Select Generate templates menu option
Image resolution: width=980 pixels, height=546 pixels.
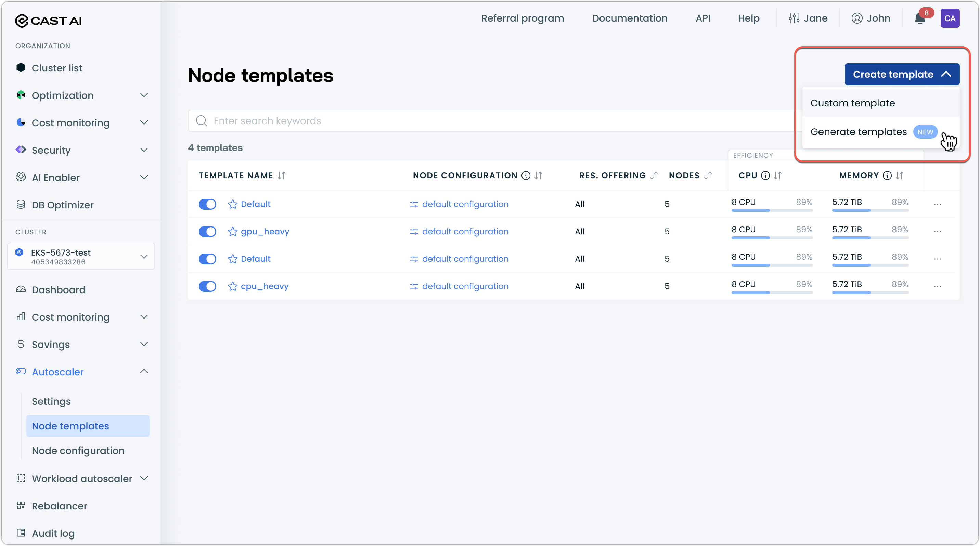(858, 132)
